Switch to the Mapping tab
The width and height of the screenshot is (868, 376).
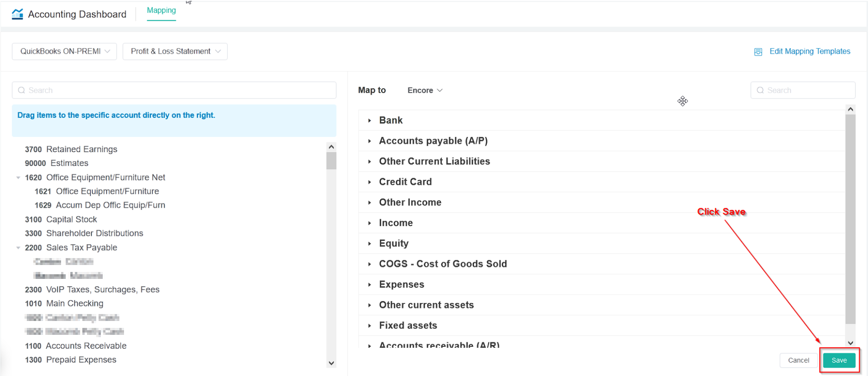pyautogui.click(x=161, y=11)
